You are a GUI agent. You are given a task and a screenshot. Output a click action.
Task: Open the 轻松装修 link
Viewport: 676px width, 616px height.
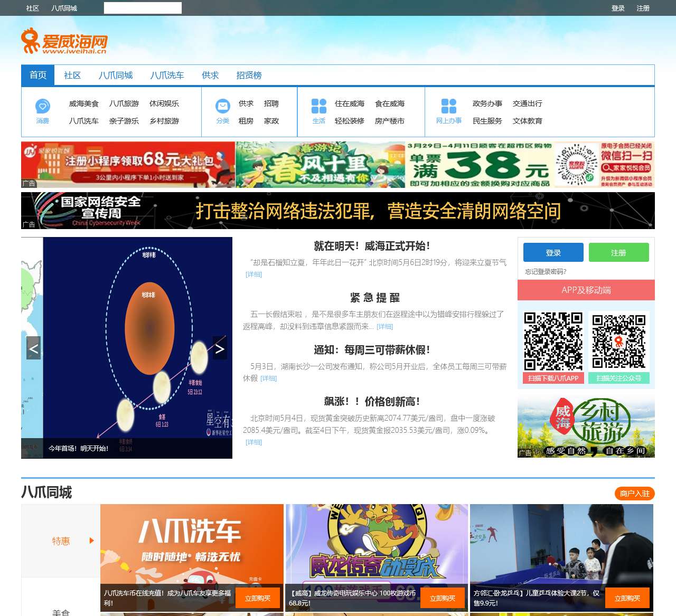click(x=350, y=121)
